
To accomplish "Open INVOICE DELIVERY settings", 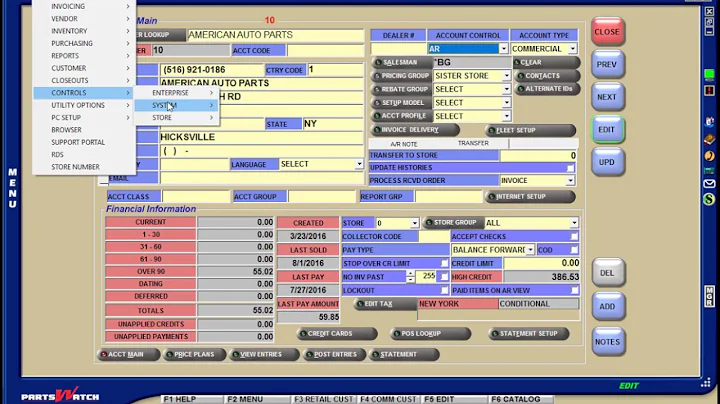I will 415,130.
